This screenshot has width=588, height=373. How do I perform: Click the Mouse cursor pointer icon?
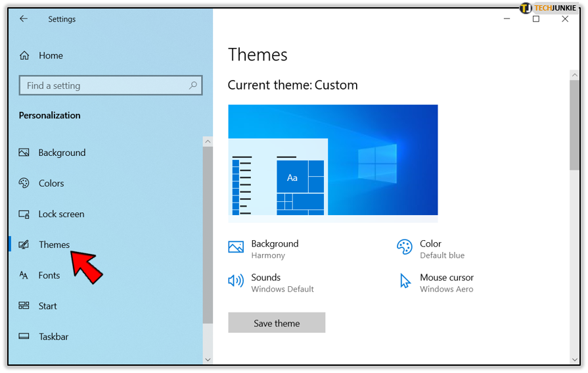(405, 281)
